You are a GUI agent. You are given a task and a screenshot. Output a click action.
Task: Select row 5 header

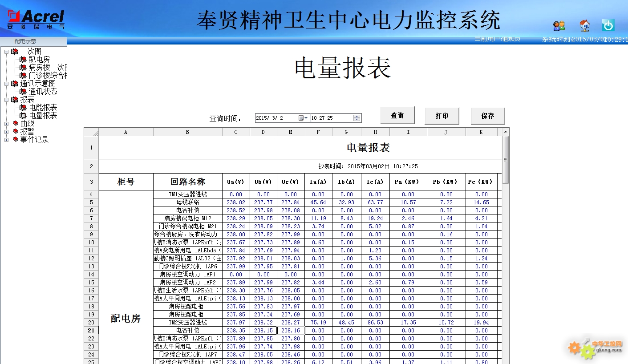[x=91, y=202]
